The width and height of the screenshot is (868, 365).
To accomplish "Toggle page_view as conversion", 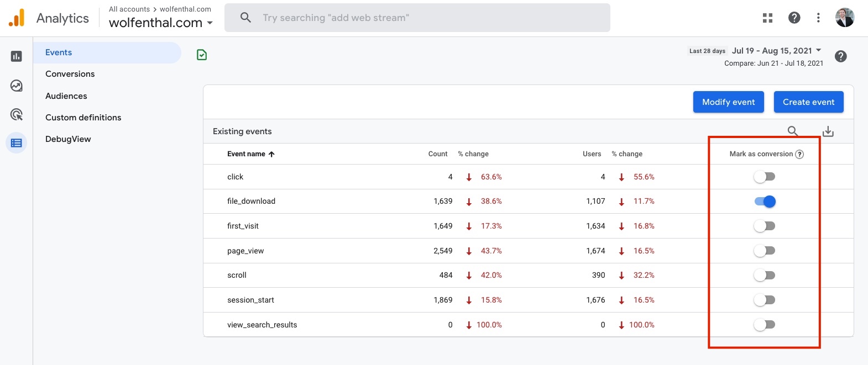I will tap(765, 251).
